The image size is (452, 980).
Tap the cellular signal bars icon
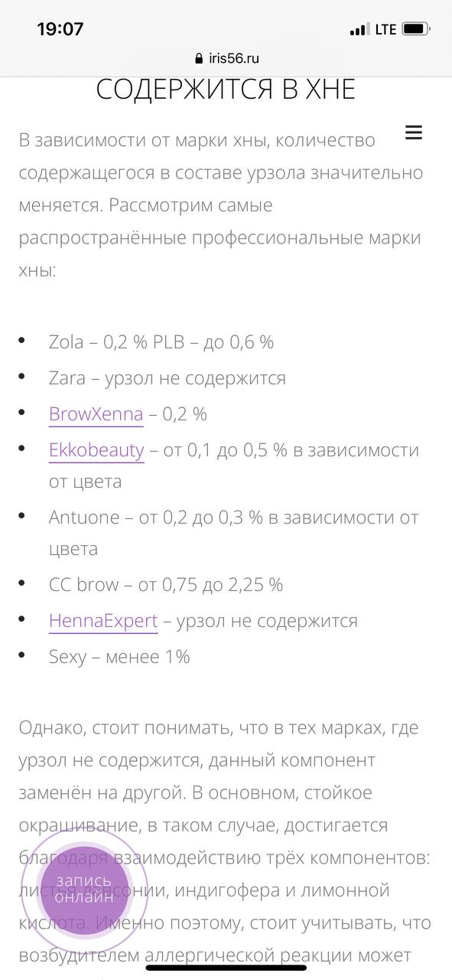359,30
